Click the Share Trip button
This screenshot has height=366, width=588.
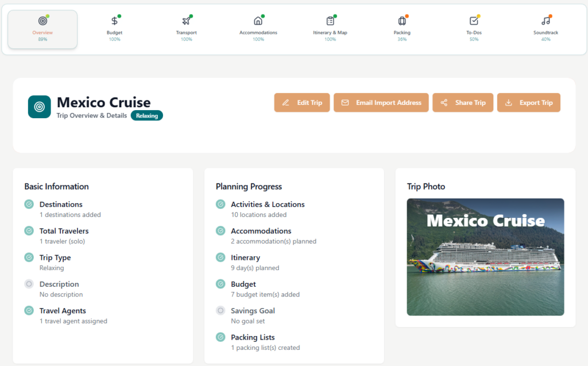coord(463,103)
